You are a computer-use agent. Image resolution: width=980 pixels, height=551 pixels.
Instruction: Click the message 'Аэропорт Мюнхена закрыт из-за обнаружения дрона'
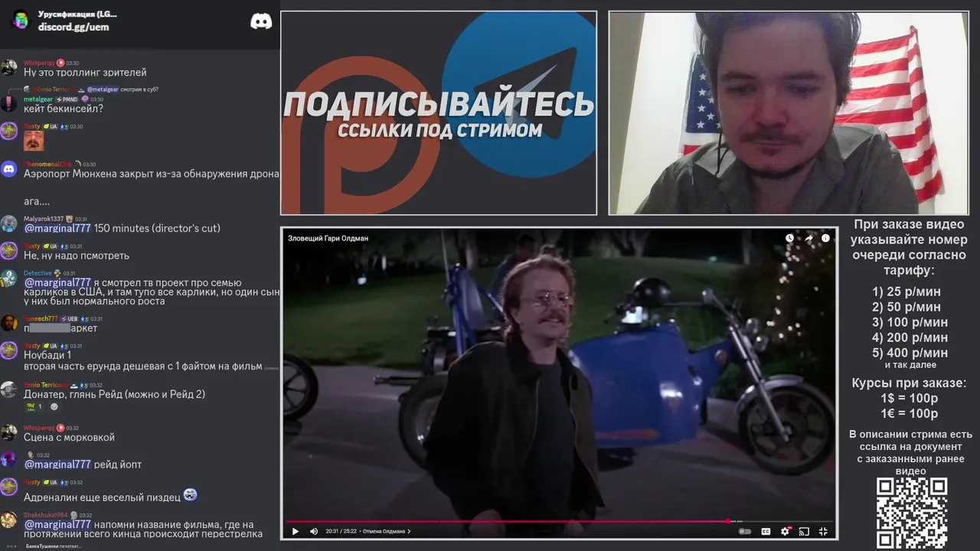[x=152, y=174]
